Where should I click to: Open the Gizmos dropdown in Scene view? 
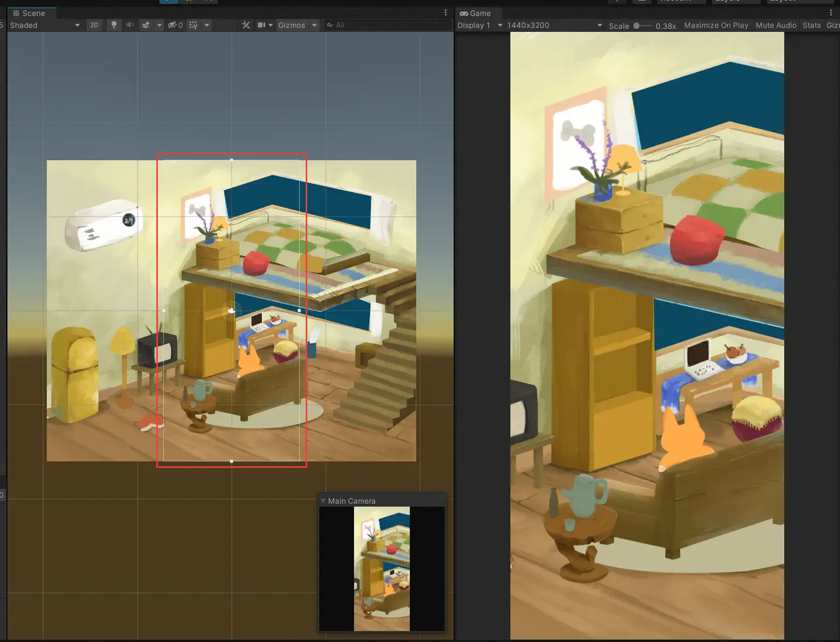[x=297, y=25]
